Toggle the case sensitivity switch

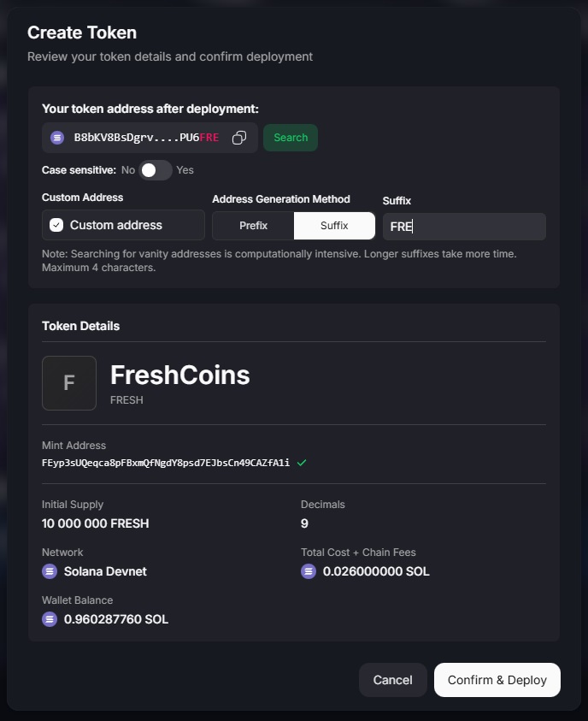(x=155, y=170)
